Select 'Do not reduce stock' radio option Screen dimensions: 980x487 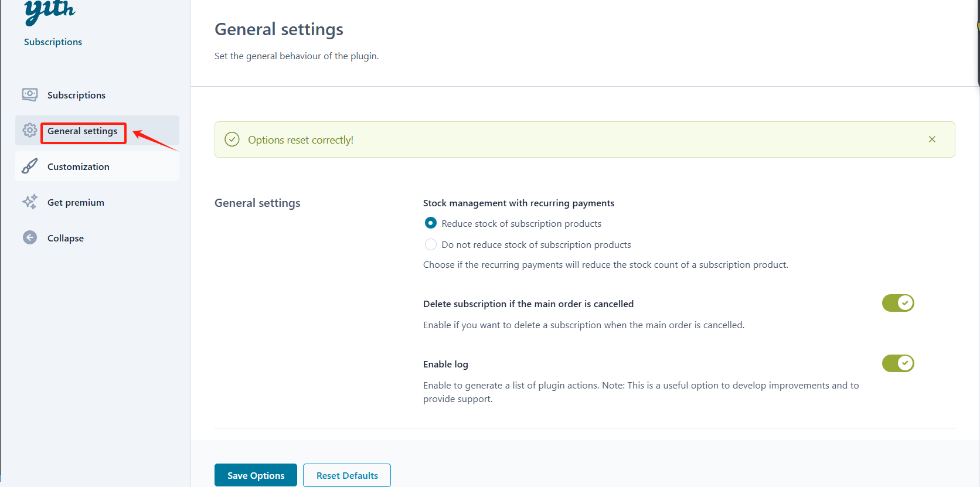[431, 244]
